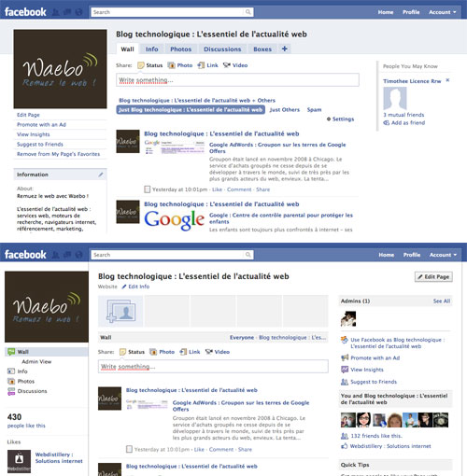Viewport: 467px width, 476px height.
Task: Open notifications globe icon in bottom screenshot header
Action: point(78,255)
